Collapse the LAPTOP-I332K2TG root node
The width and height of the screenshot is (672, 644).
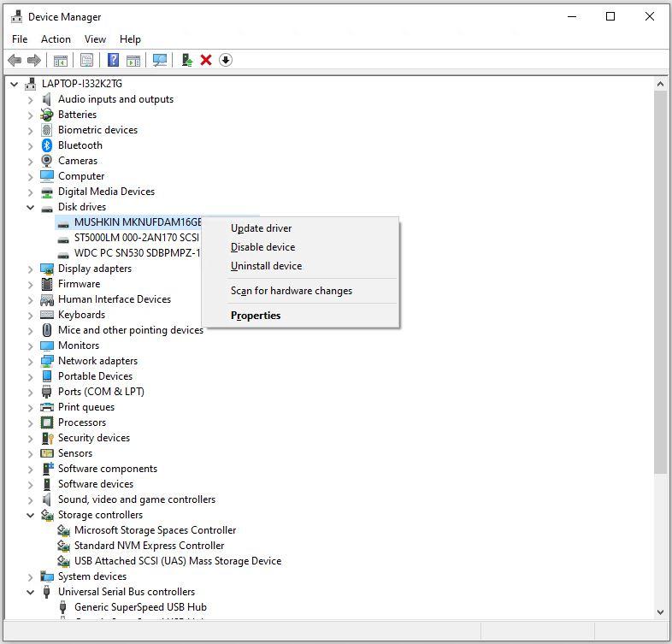[15, 84]
